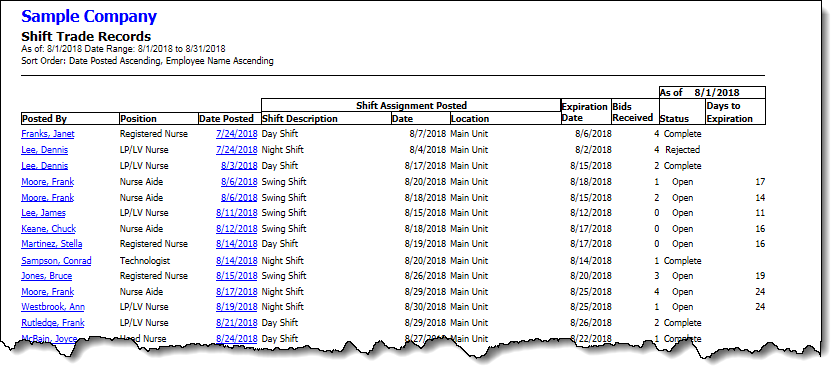
Task: Open Moore, Frank link with 17 days to expiration
Action: coord(48,182)
